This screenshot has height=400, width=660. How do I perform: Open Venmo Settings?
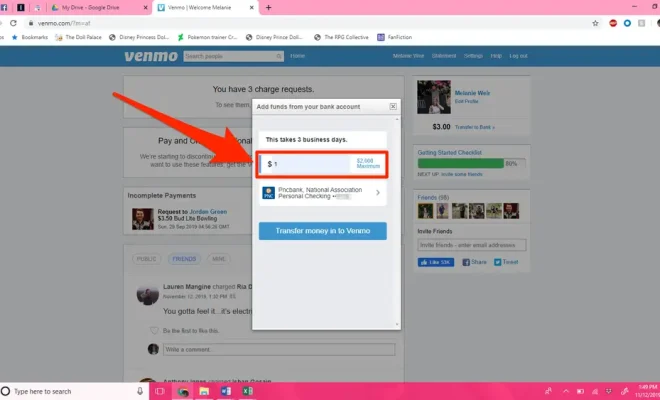click(x=473, y=56)
